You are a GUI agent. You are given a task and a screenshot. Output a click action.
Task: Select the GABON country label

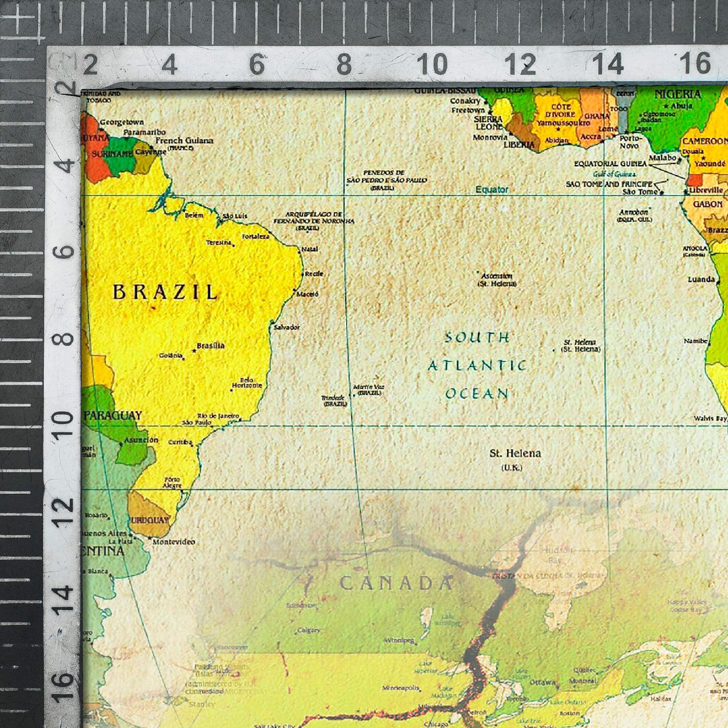pos(707,204)
